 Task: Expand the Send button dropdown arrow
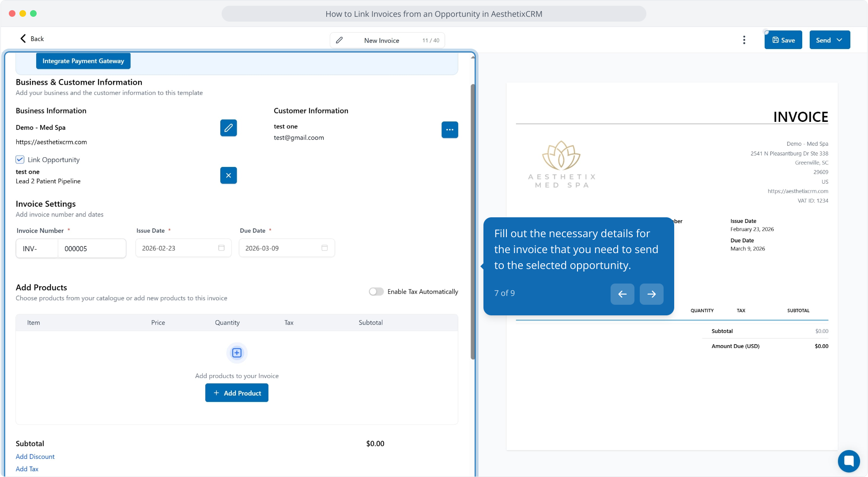pyautogui.click(x=839, y=40)
